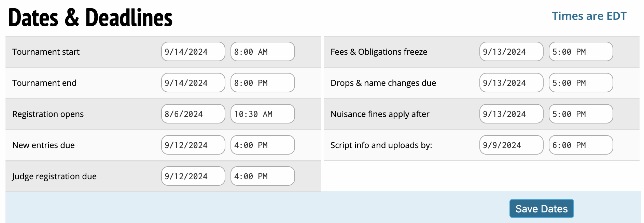The height and width of the screenshot is (223, 644).
Task: Edit the Tournament start date field
Action: [193, 52]
